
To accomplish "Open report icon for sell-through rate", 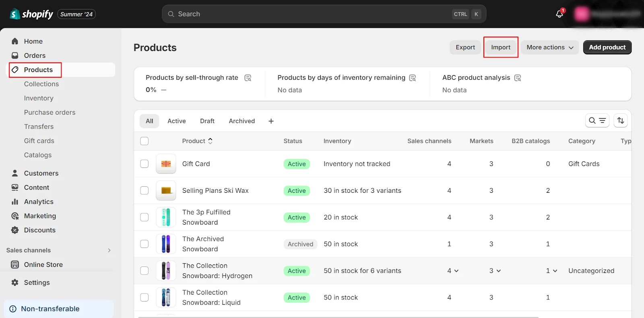I will (248, 78).
